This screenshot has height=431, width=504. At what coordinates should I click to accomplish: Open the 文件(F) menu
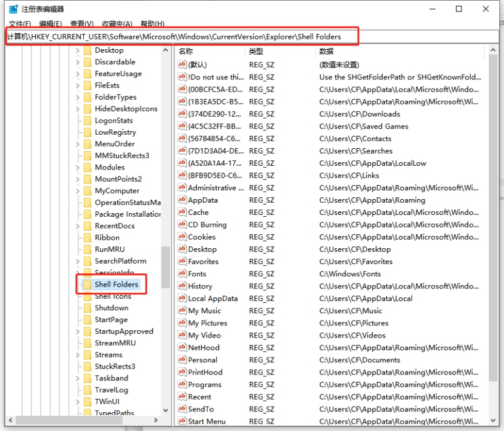coord(19,24)
